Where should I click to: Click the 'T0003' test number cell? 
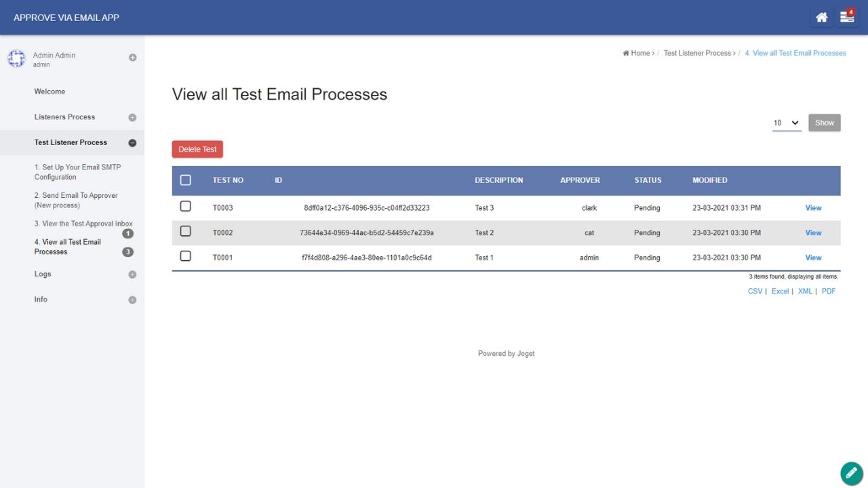(x=222, y=208)
